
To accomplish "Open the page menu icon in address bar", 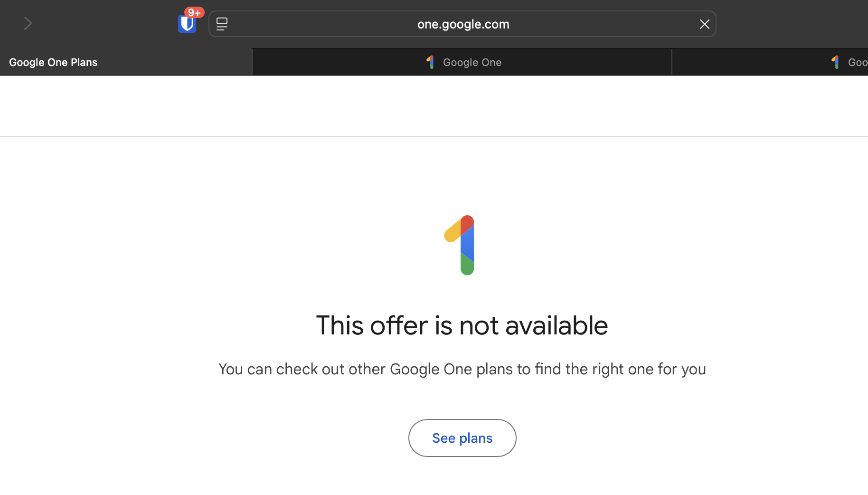I will [x=222, y=24].
